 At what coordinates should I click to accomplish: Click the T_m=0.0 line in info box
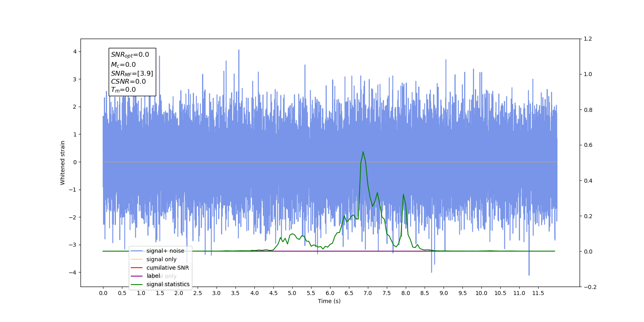(124, 90)
